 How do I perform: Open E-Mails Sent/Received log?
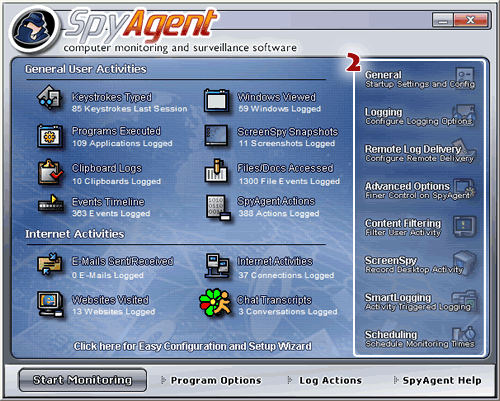[123, 261]
